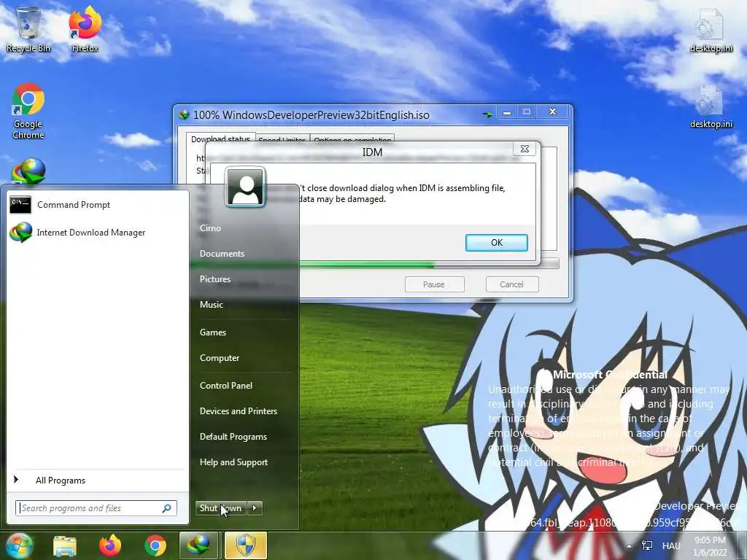Open Command Prompt from the Start menu
The height and width of the screenshot is (560, 747).
pos(98,205)
